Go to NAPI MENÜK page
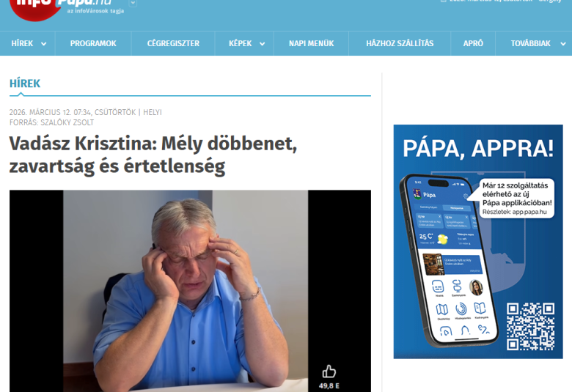This screenshot has height=392, width=572. point(311,43)
